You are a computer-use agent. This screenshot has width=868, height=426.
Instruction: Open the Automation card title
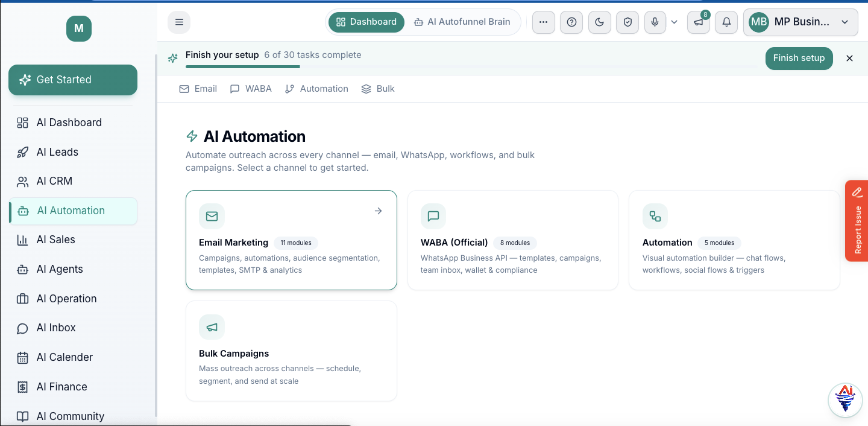click(x=667, y=243)
